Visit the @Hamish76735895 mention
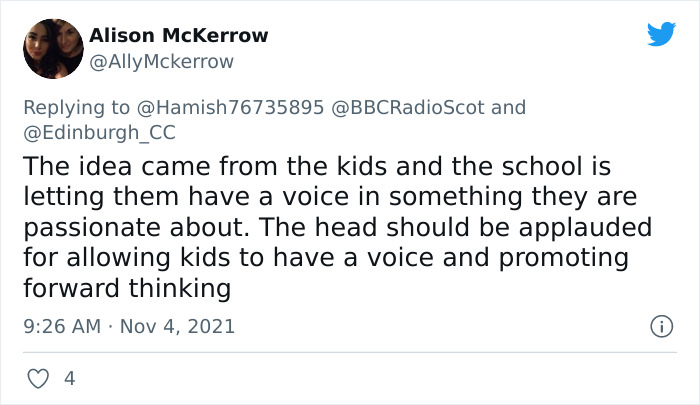The width and height of the screenshot is (700, 405). click(238, 107)
